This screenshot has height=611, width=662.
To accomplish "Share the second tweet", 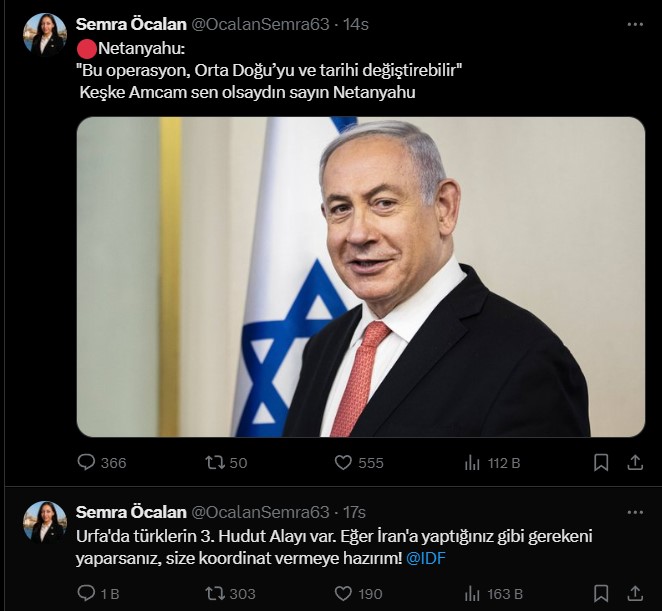I will [635, 594].
